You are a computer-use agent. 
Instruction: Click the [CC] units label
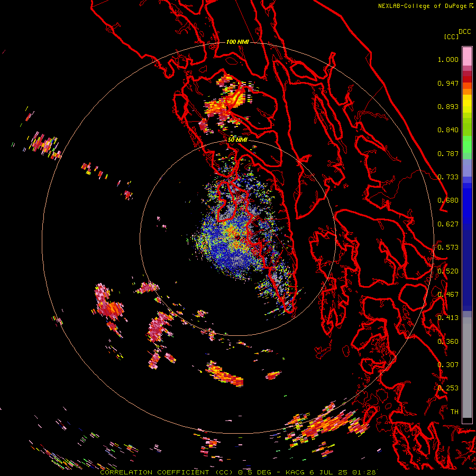click(x=452, y=36)
